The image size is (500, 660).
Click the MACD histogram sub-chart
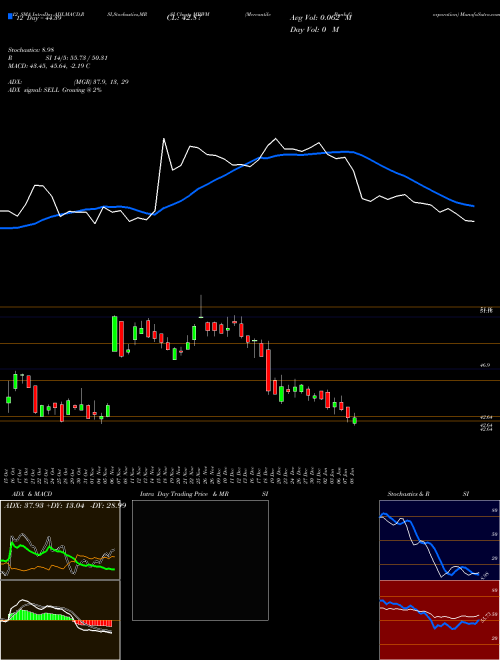60,620
